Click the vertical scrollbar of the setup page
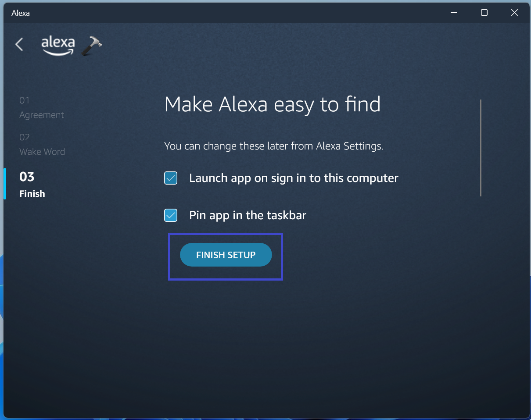The height and width of the screenshot is (420, 531). point(481,148)
